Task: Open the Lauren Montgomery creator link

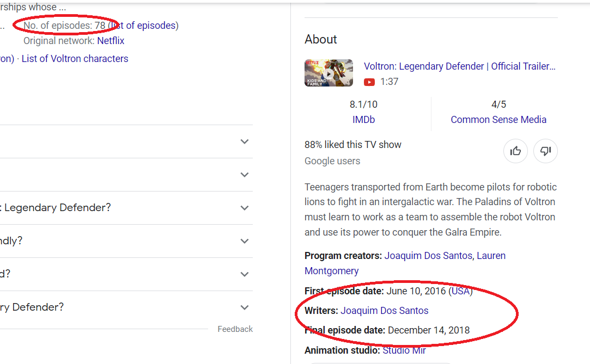Action: tap(405, 263)
